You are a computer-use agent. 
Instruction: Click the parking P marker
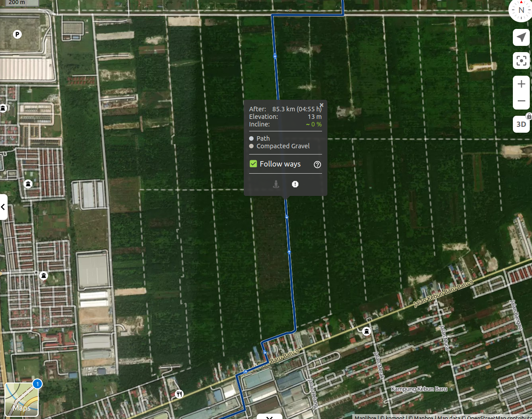(17, 34)
